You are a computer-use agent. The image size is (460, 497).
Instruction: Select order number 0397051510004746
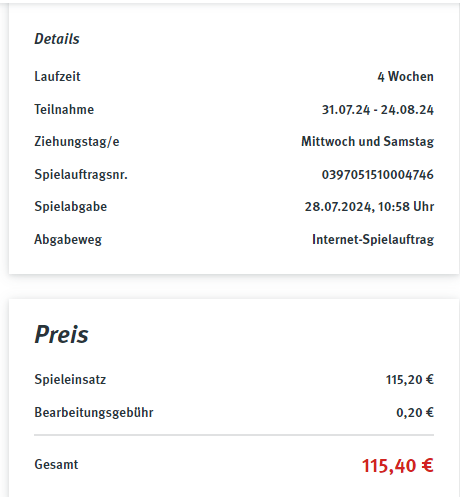click(378, 175)
